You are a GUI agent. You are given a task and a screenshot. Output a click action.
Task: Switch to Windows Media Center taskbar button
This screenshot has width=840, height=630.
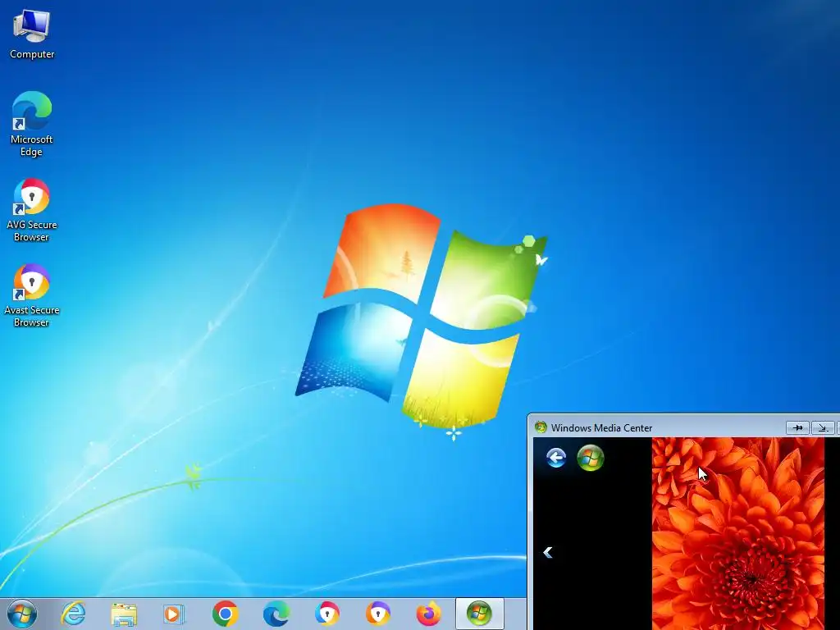point(479,614)
